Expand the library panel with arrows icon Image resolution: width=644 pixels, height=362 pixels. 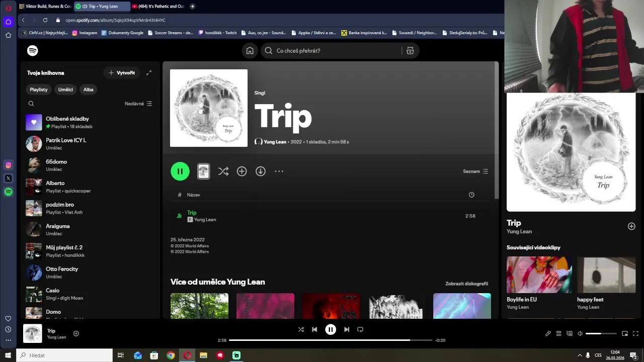point(149,73)
